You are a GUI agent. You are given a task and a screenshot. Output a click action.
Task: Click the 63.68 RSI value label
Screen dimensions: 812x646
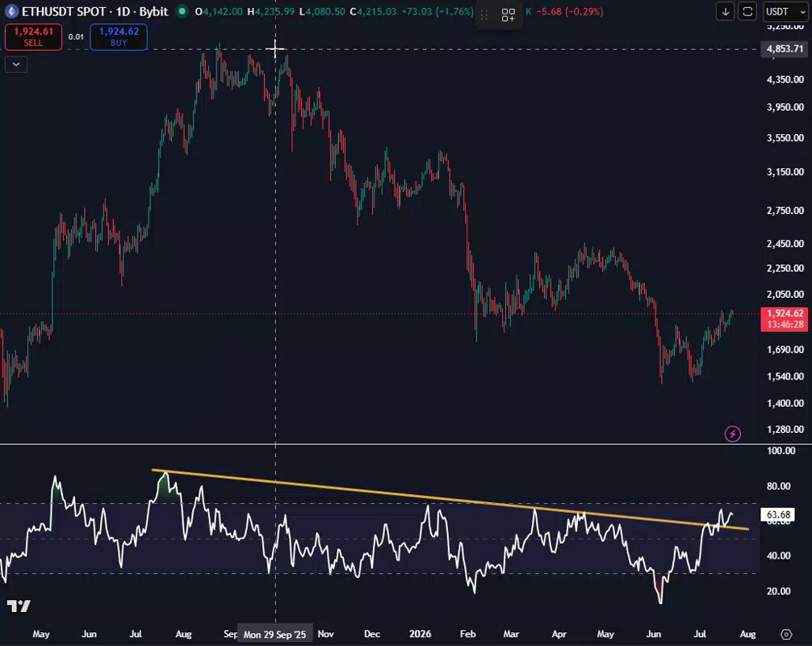[x=778, y=514]
